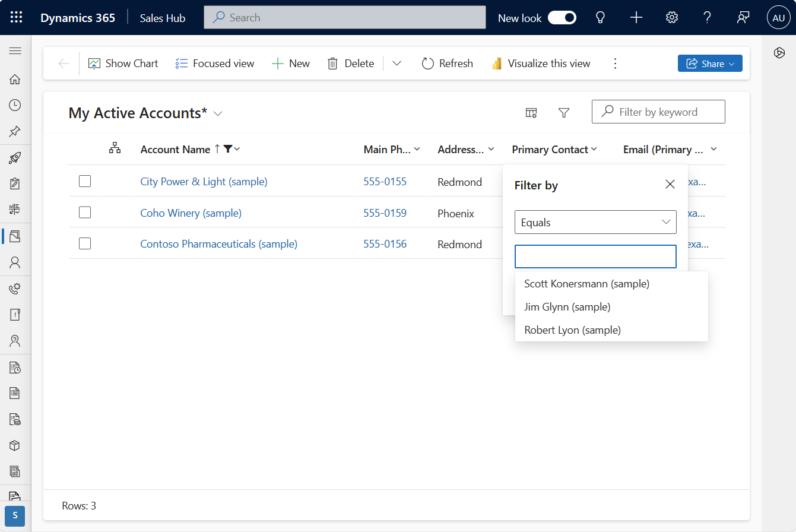
Task: Click the Sales Hub app name
Action: coord(163,18)
